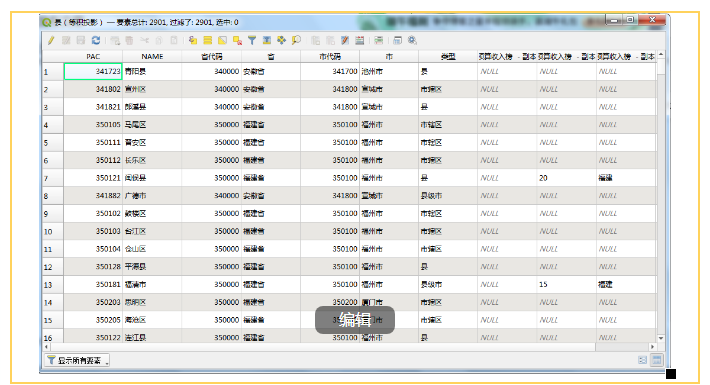Click the zoom map to selected rows icon

[x=296, y=40]
